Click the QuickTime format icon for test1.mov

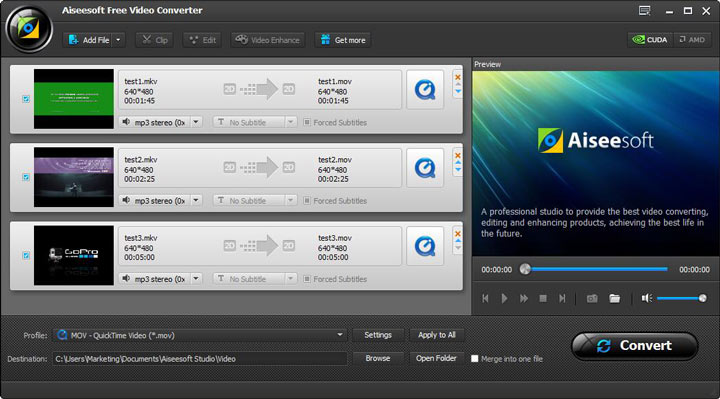click(x=425, y=90)
